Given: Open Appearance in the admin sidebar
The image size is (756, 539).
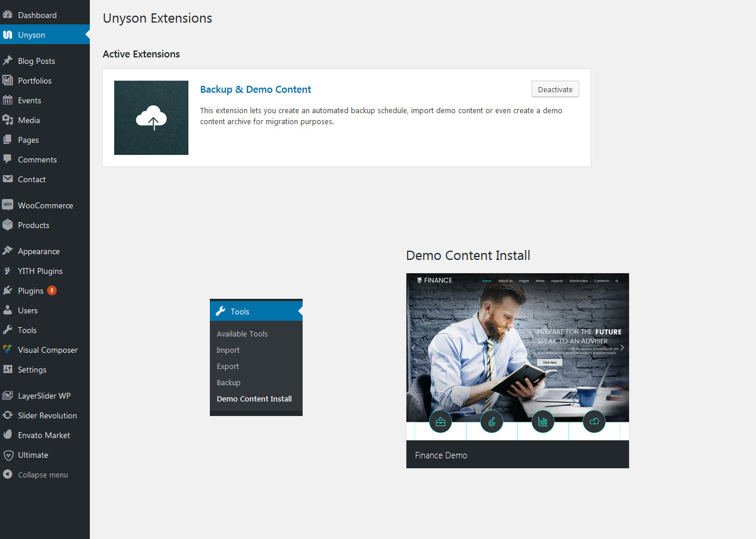Looking at the screenshot, I should [38, 251].
